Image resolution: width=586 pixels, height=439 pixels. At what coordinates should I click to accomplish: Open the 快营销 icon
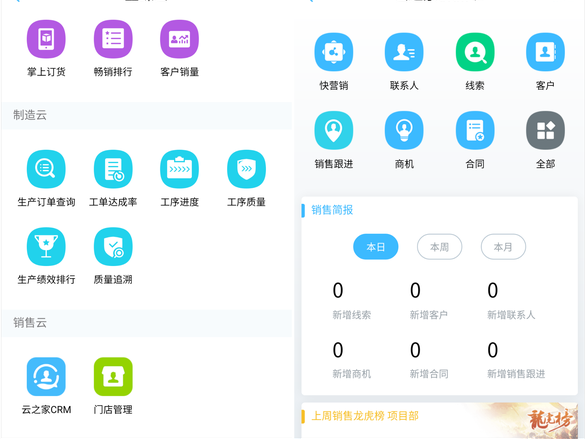point(334,52)
